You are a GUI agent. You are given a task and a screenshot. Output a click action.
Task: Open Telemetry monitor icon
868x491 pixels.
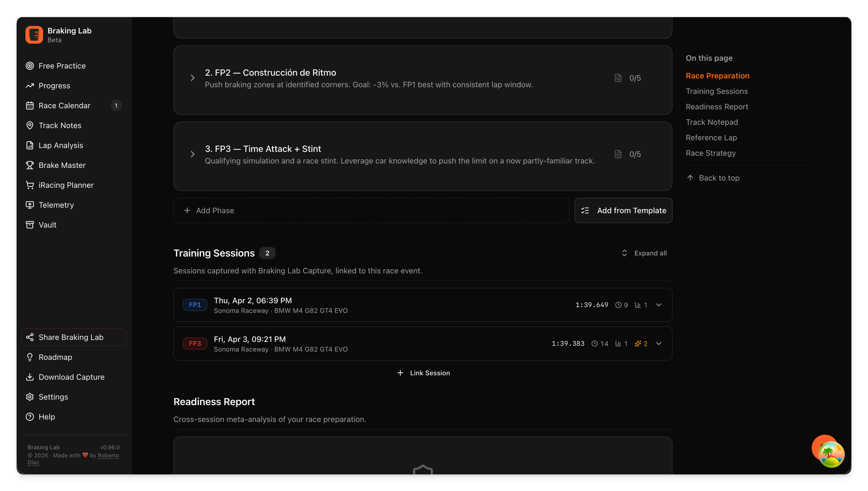pos(30,205)
